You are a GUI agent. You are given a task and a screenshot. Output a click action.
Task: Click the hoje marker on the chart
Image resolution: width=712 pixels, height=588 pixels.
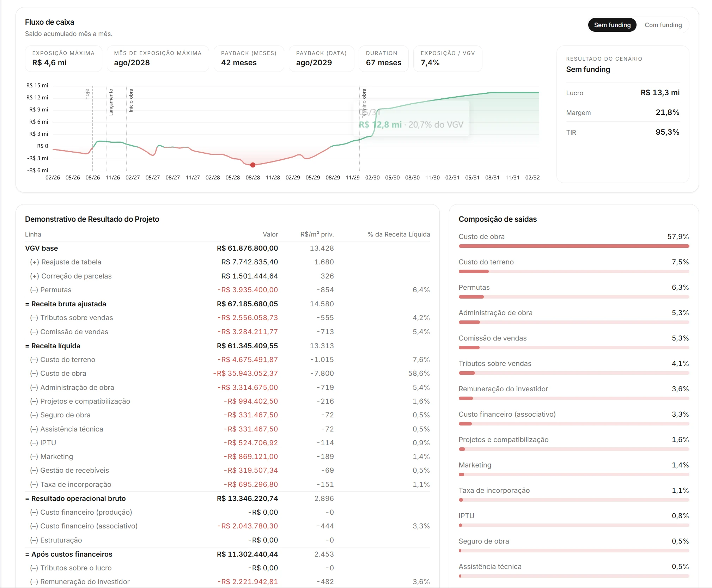93,128
